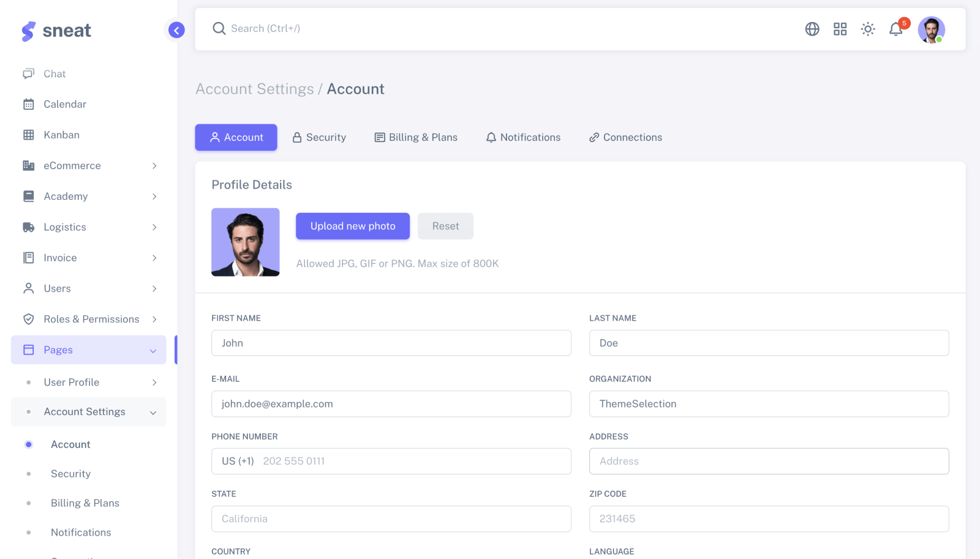Image resolution: width=980 pixels, height=559 pixels.
Task: Open the user avatar menu in topbar
Action: pyautogui.click(x=931, y=29)
